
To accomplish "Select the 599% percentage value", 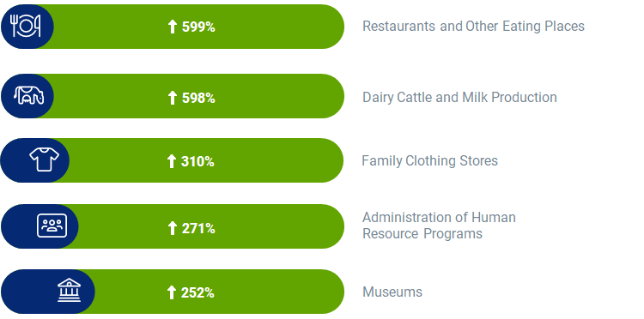I will tap(198, 27).
